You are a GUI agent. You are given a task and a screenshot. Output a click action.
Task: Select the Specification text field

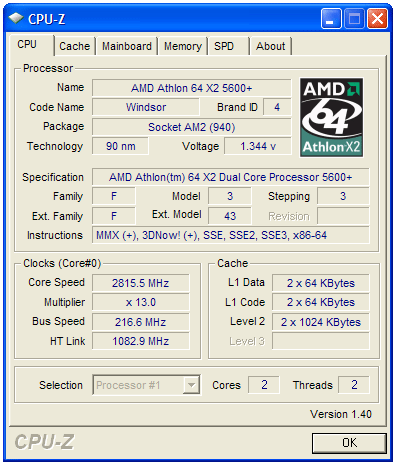tap(231, 177)
